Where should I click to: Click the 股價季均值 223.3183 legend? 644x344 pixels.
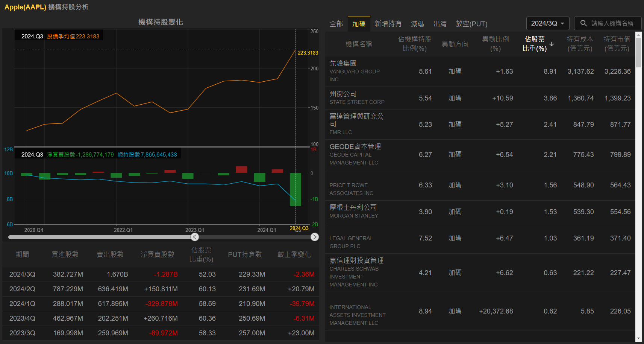(73, 37)
